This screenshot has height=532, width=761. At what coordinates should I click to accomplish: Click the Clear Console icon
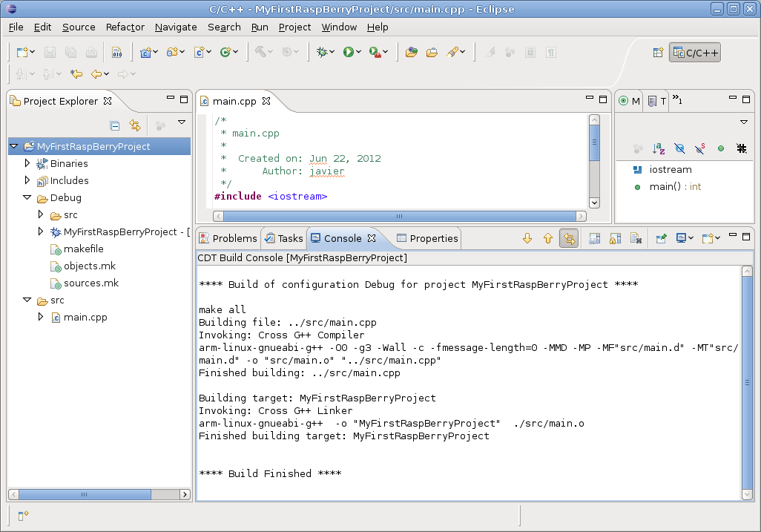pyautogui.click(x=636, y=238)
